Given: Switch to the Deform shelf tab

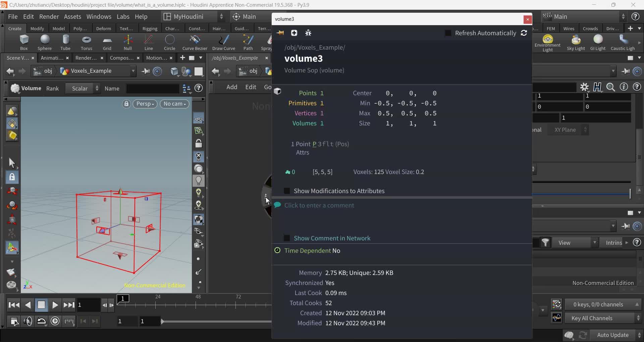Looking at the screenshot, I should [x=103, y=28].
